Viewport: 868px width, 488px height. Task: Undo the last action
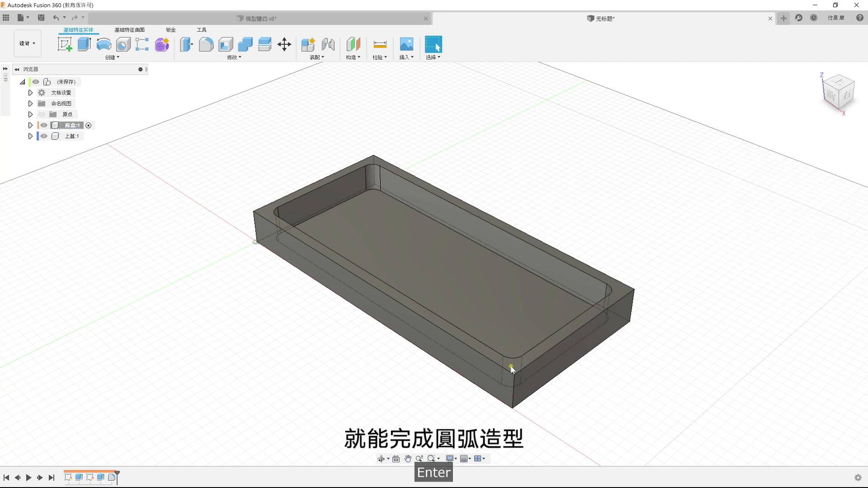56,18
